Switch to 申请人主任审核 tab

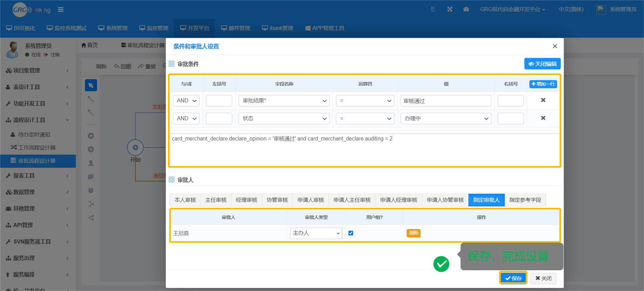(x=352, y=200)
